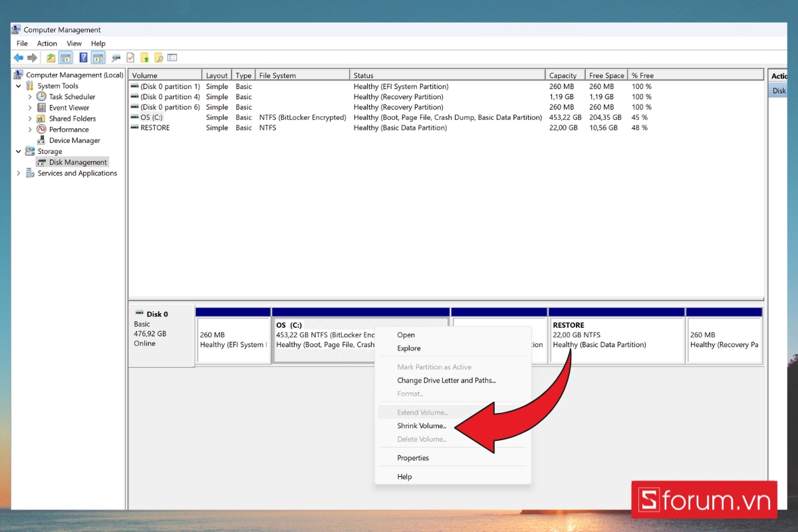Viewport: 798px width, 532px height.
Task: Sort by the Free Space column header
Action: click(x=606, y=75)
